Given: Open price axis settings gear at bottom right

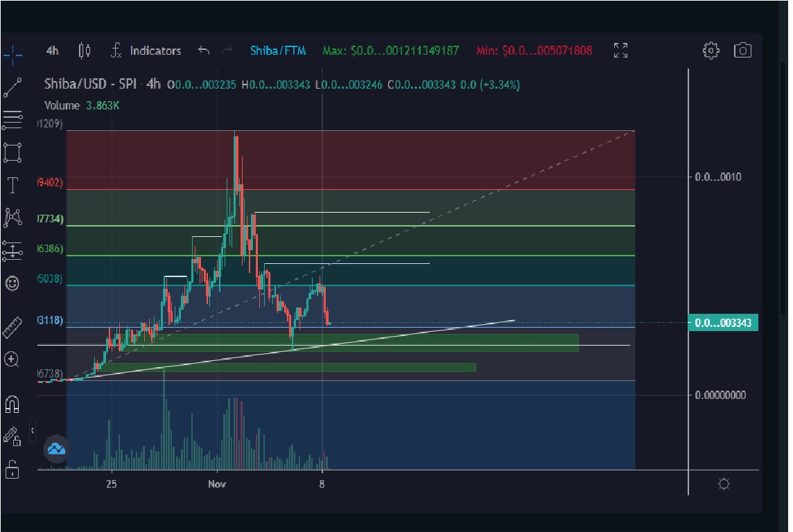Looking at the screenshot, I should point(724,484).
